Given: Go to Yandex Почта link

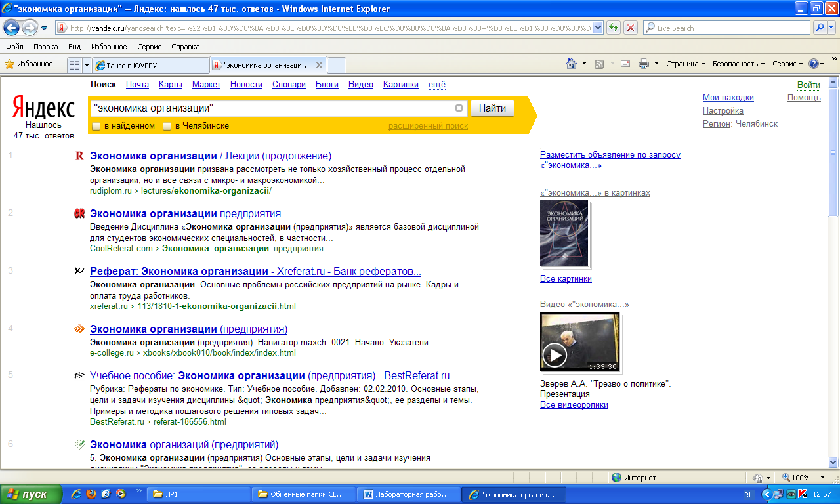Looking at the screenshot, I should (x=137, y=85).
